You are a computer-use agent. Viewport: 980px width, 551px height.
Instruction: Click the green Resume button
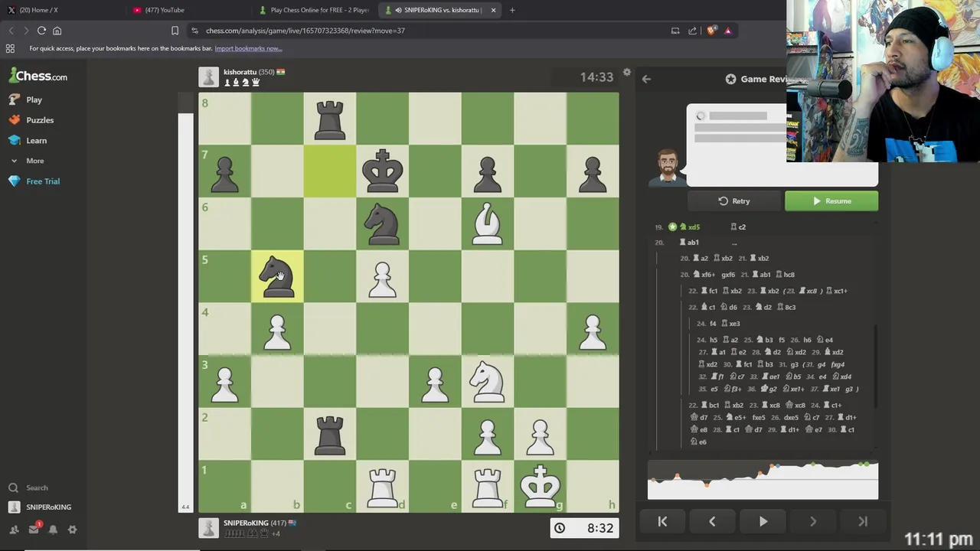[x=831, y=201]
